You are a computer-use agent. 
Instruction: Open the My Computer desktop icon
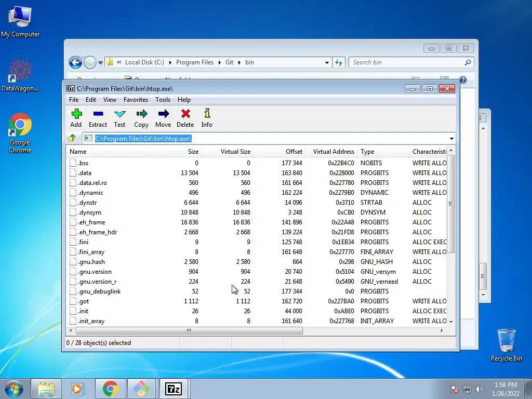[x=20, y=21]
